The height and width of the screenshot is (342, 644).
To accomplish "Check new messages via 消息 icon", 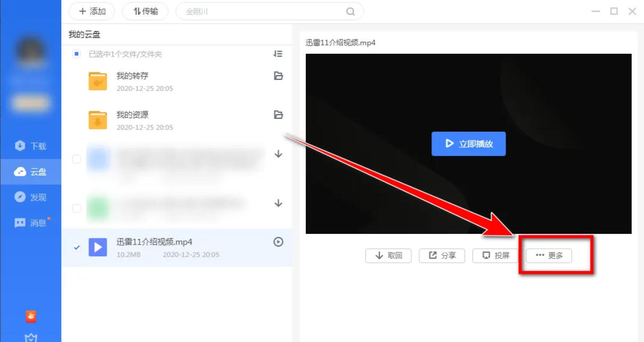I will point(30,222).
